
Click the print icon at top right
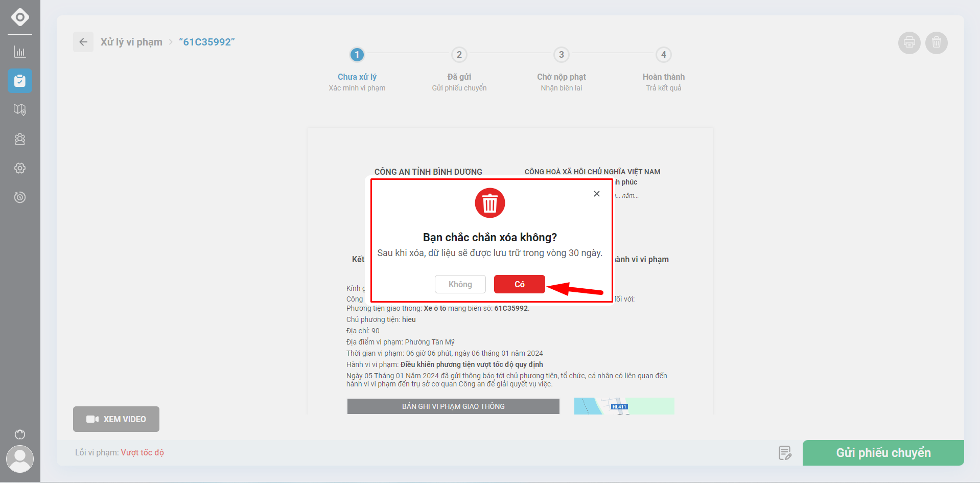[909, 42]
